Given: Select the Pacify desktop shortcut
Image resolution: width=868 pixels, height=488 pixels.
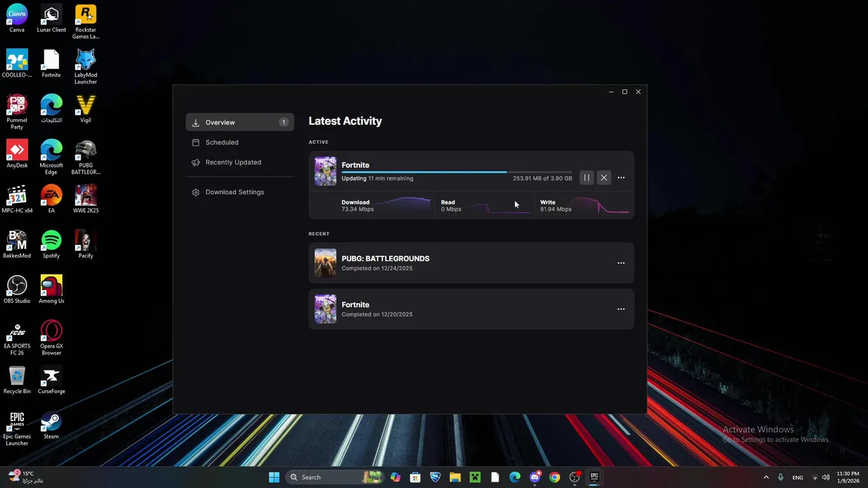Looking at the screenshot, I should tap(85, 245).
